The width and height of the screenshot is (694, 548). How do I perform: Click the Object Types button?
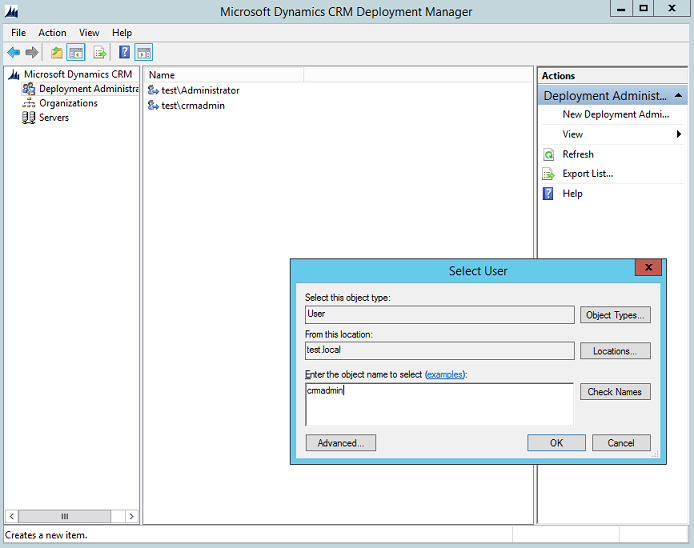coord(615,315)
